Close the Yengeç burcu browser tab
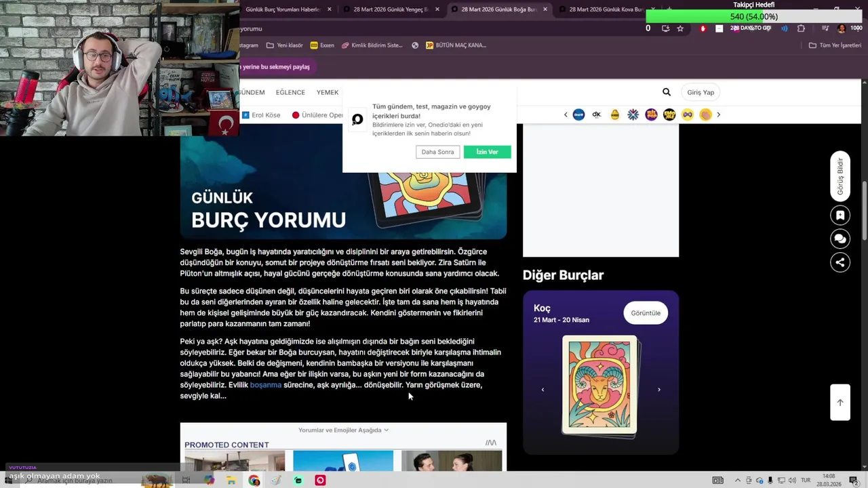This screenshot has width=868, height=488. (437, 9)
